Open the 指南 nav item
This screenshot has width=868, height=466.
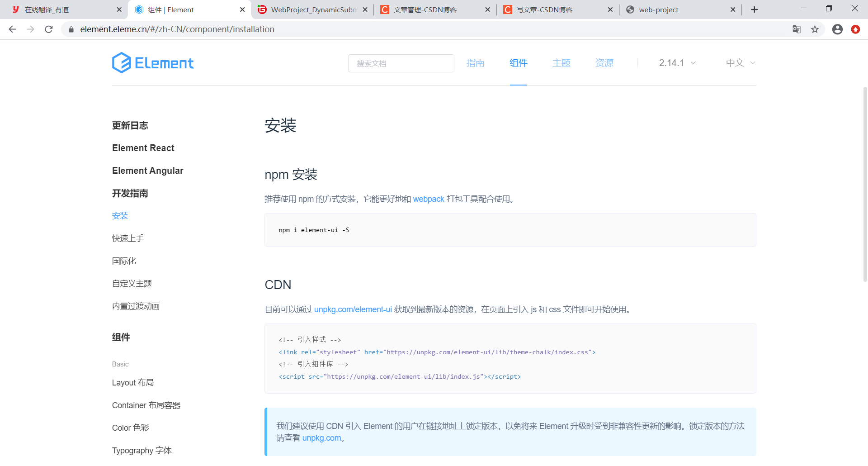coord(476,63)
